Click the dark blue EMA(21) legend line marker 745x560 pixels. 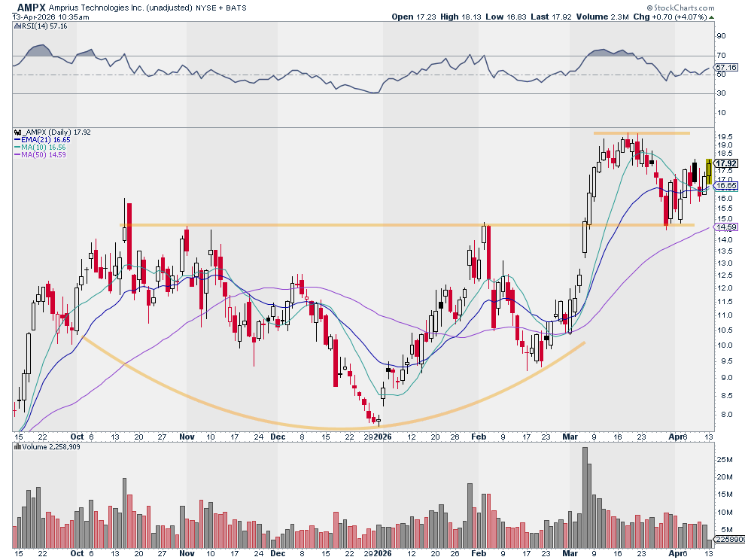click(17, 140)
